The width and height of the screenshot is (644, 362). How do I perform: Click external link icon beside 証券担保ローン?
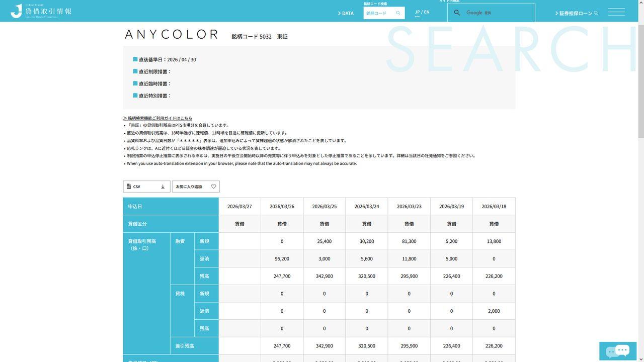coord(596,13)
